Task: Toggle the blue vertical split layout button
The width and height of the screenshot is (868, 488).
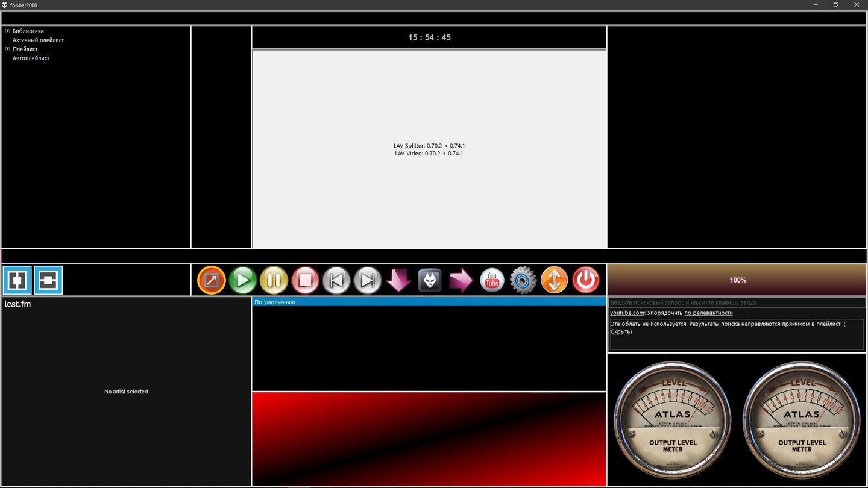Action: (17, 280)
